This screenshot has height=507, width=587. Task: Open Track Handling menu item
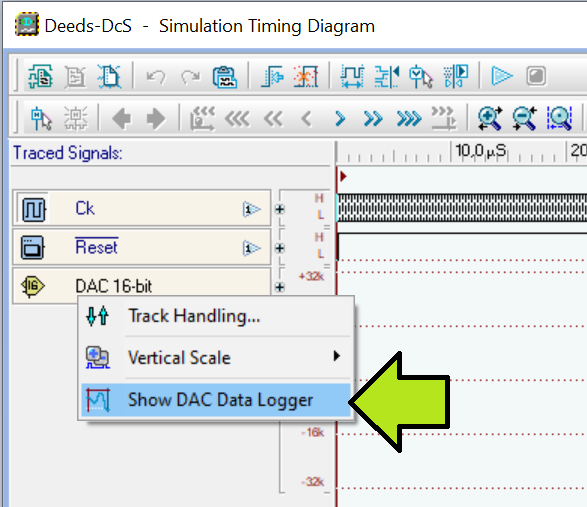click(x=216, y=316)
